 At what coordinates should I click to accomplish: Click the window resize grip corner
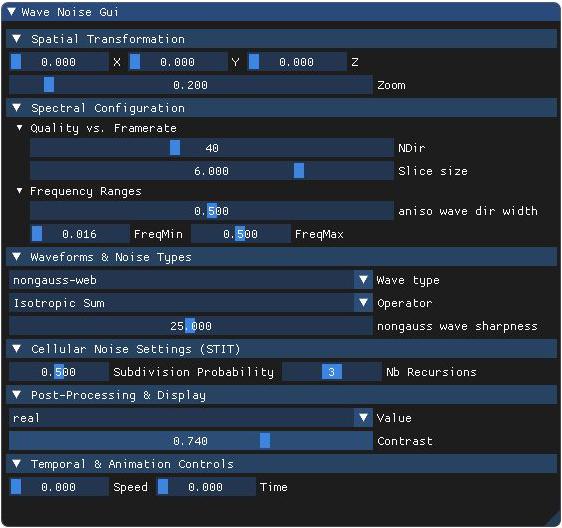click(554, 520)
